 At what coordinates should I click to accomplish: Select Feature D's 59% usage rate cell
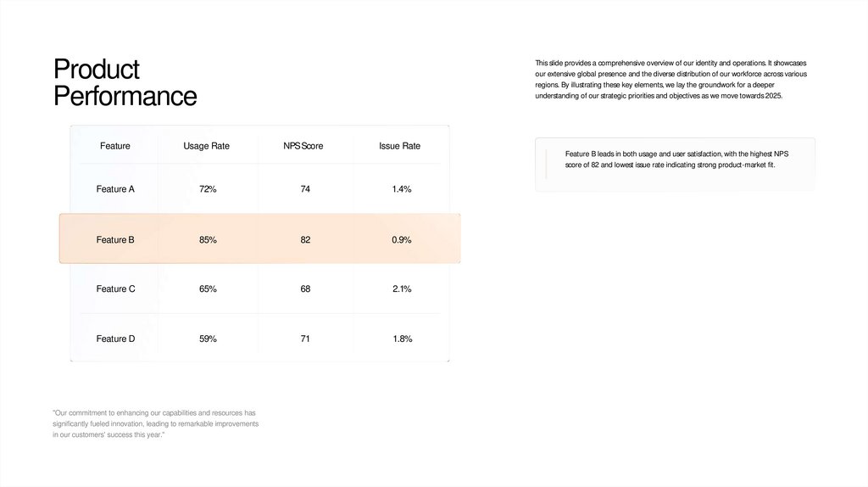point(208,339)
